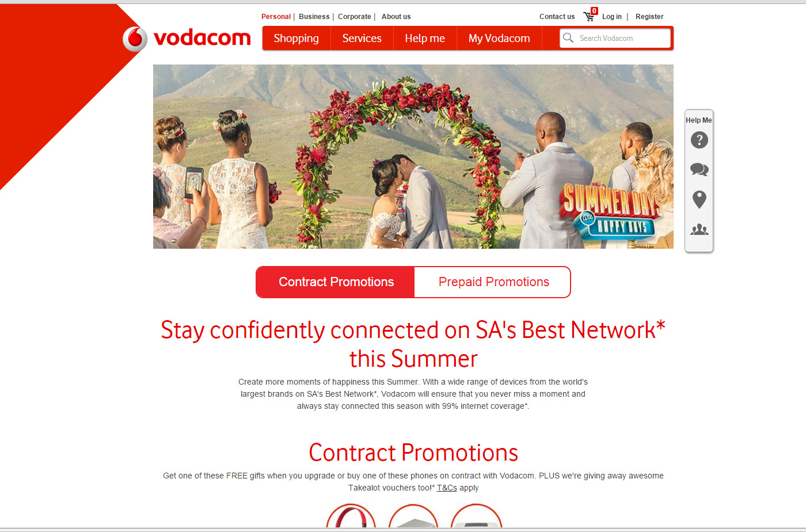Open the chat bubbles icon
This screenshot has height=532, width=806.
point(699,169)
